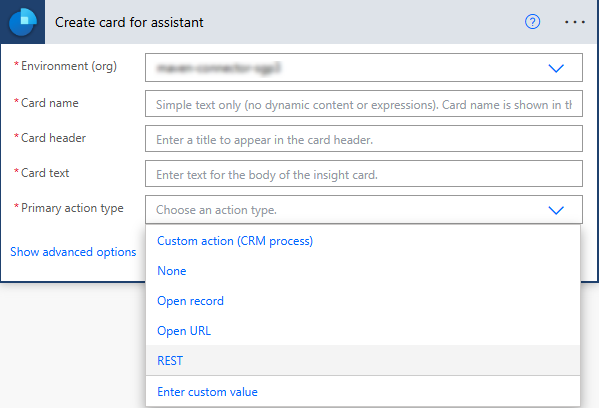Click the Primary action type label
Viewport: 599px width, 408px height.
[72, 208]
